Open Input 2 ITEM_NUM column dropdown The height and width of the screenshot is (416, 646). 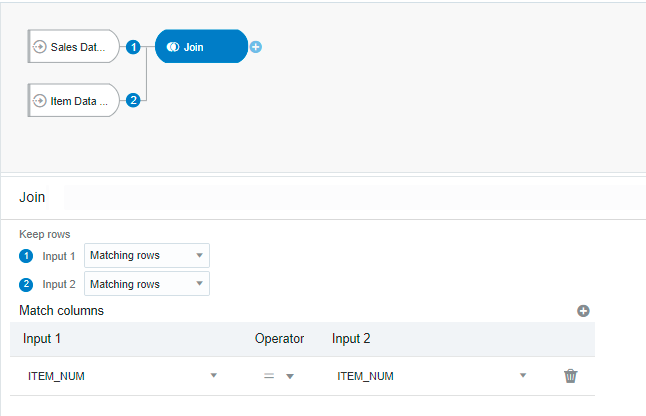click(x=432, y=376)
